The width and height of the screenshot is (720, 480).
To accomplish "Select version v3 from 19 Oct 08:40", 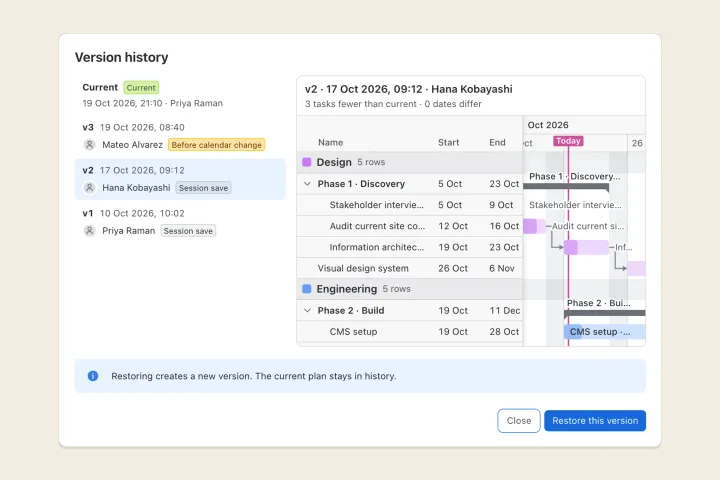I will click(x=180, y=136).
